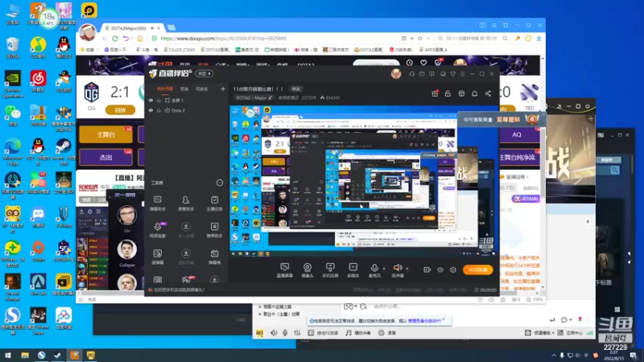This screenshot has width=644, height=362.
Task: Open the notification bell in 直播伴侣
Action: pos(474,93)
